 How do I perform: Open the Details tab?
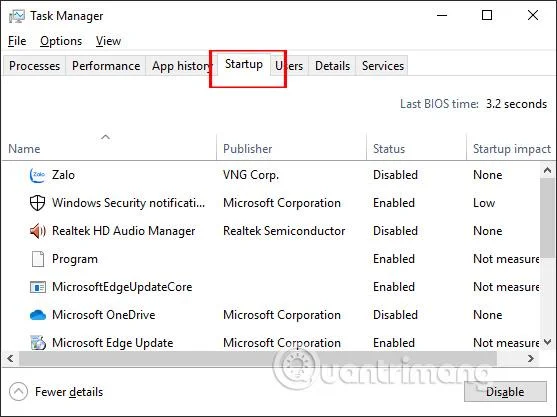tap(332, 66)
